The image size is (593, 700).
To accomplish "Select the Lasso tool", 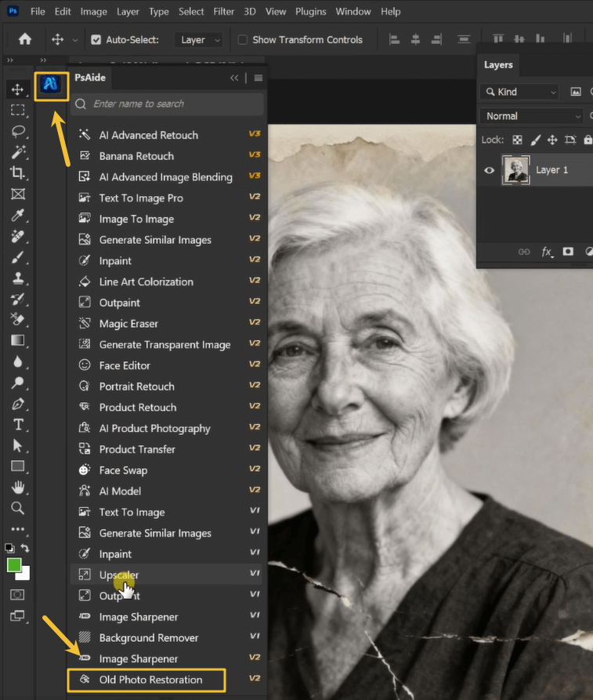I will (17, 131).
